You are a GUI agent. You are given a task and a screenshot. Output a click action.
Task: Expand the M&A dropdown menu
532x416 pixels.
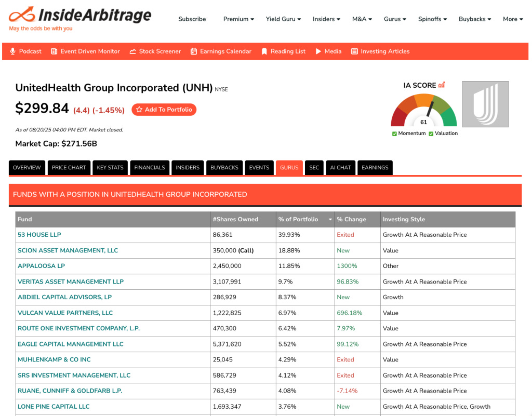click(362, 19)
